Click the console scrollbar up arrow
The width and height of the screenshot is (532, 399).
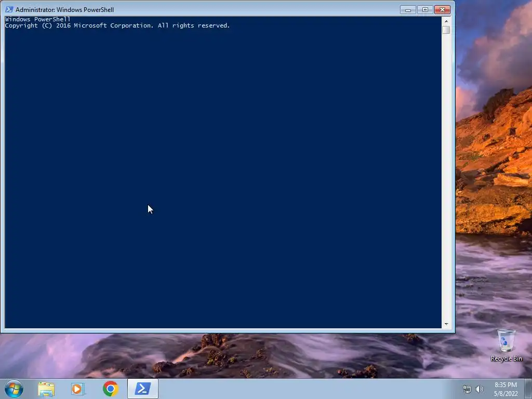(446, 21)
